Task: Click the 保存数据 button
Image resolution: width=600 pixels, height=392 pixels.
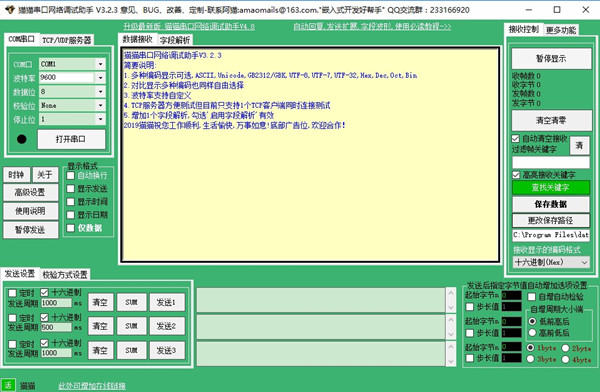Action: 551,204
